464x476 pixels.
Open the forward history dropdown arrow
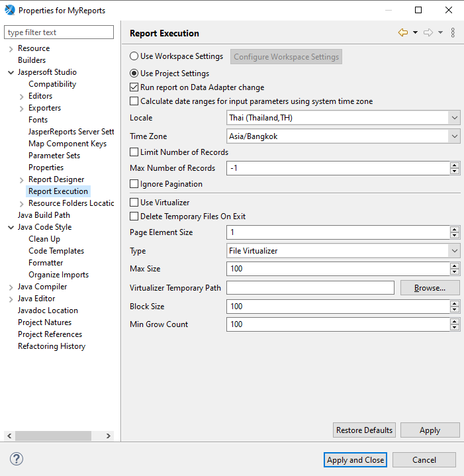pyautogui.click(x=440, y=32)
